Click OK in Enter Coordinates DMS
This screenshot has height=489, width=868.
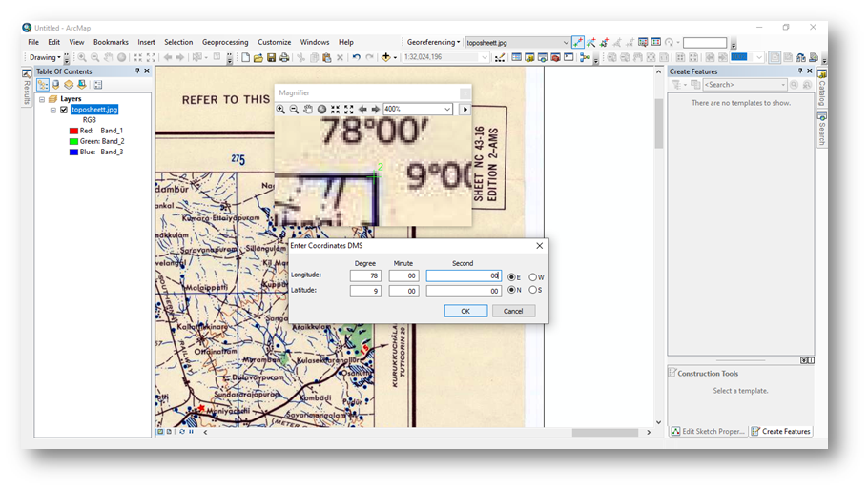(465, 311)
